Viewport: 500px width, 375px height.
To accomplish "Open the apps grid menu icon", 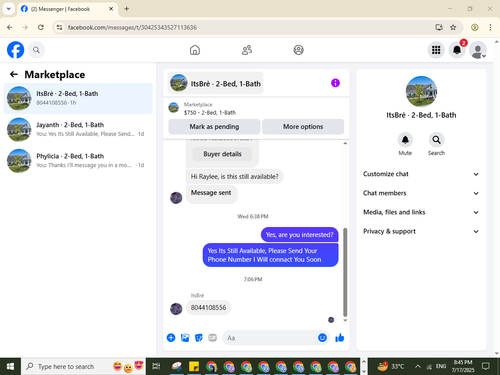I will pyautogui.click(x=436, y=50).
